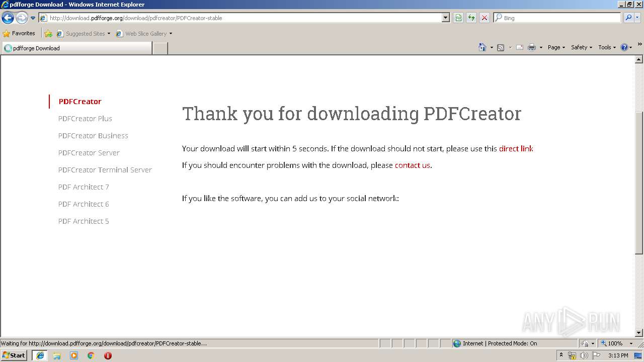Click the vertical scrollbar thumb
The height and width of the screenshot is (362, 644).
(639, 183)
